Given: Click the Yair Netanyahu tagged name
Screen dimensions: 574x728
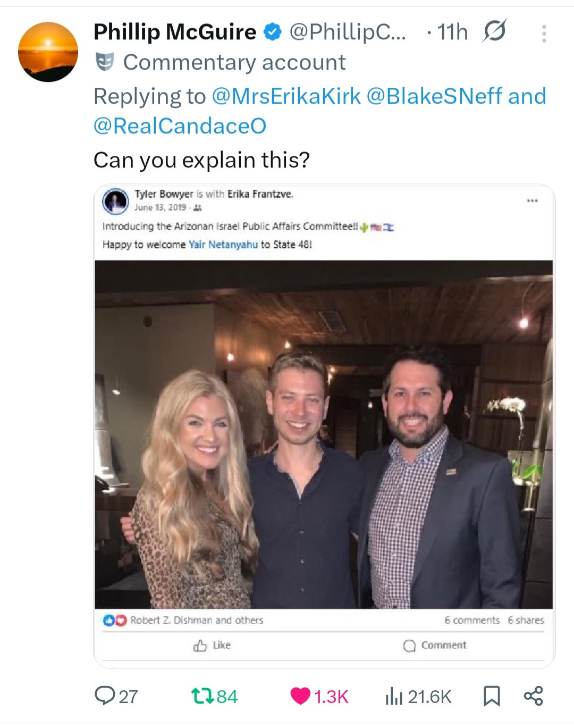Looking at the screenshot, I should coord(223,245).
